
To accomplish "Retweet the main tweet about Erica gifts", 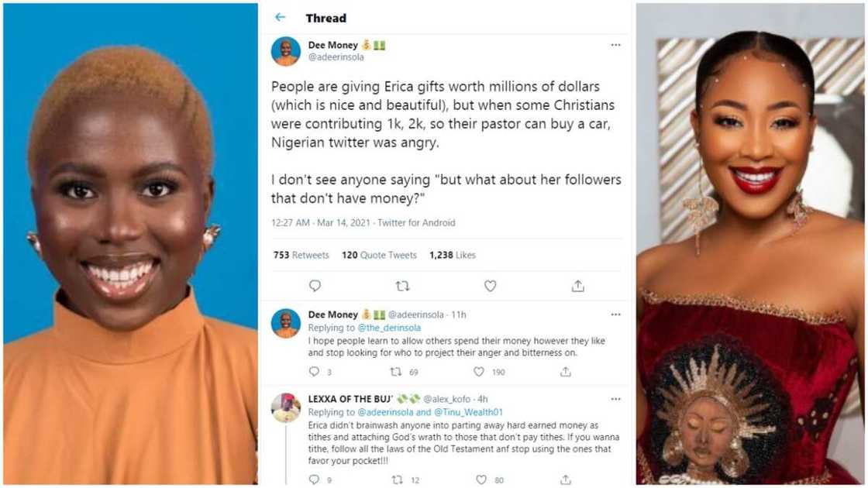I will pyautogui.click(x=403, y=286).
